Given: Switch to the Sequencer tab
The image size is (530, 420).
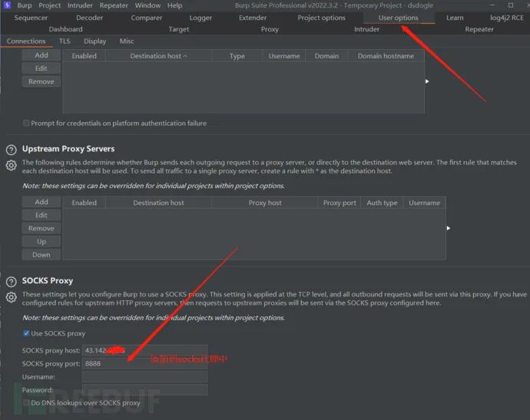Looking at the screenshot, I should click(31, 18).
